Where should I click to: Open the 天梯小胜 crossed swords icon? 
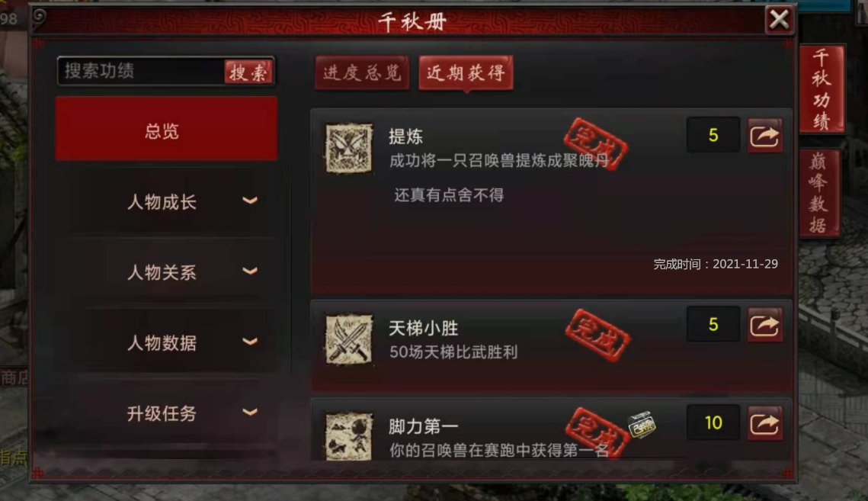[x=349, y=339]
